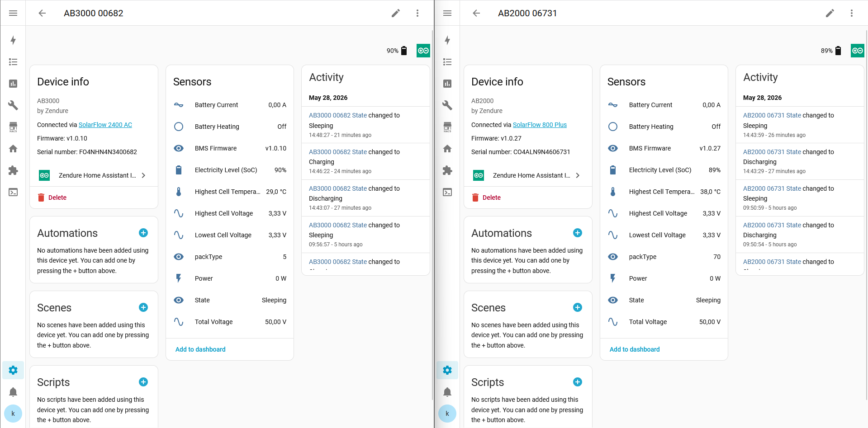The image size is (868, 428).
Task: Open Highest Cell Temperature 29,0 °C row
Action: coord(230,192)
